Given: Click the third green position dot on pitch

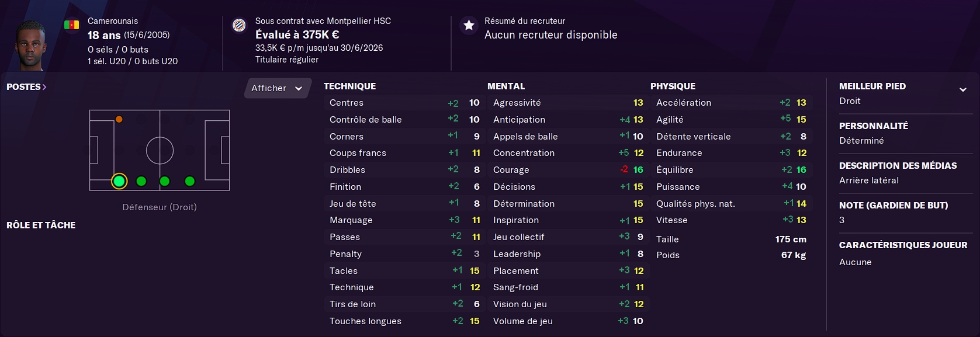Looking at the screenshot, I should tap(165, 181).
